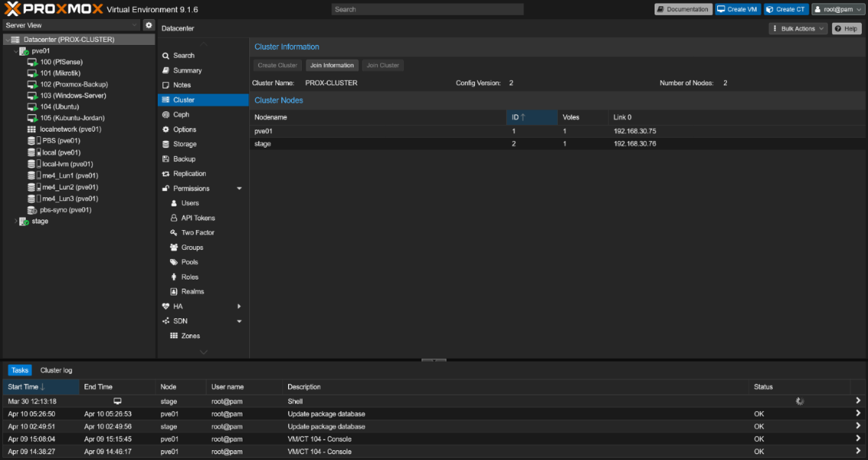The height and width of the screenshot is (460, 868).
Task: Open the Server View dropdown
Action: tap(72, 25)
